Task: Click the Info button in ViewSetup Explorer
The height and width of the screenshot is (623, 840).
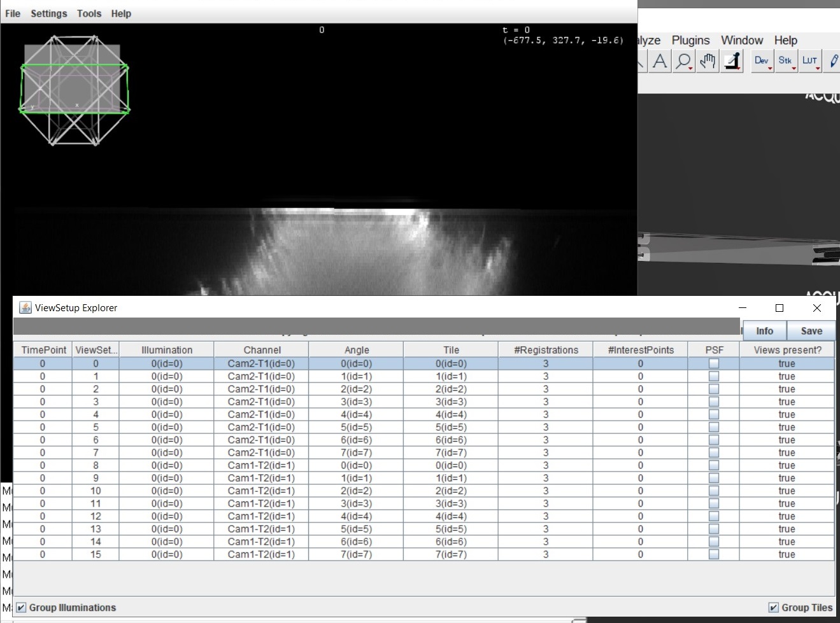Action: tap(764, 330)
